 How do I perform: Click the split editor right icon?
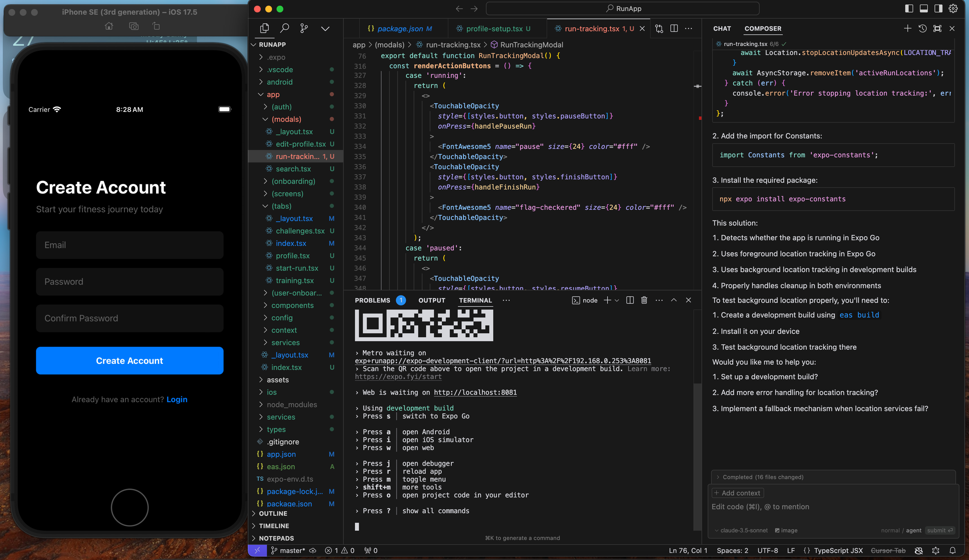click(x=674, y=28)
